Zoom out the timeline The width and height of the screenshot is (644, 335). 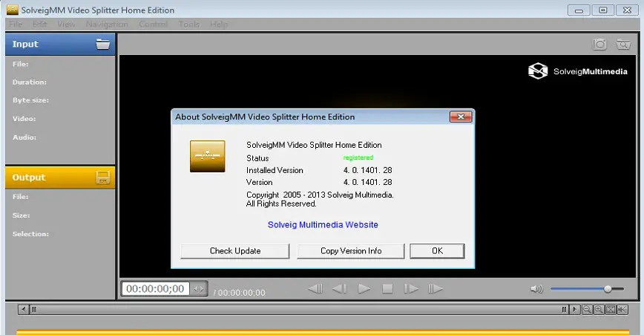tap(587, 310)
